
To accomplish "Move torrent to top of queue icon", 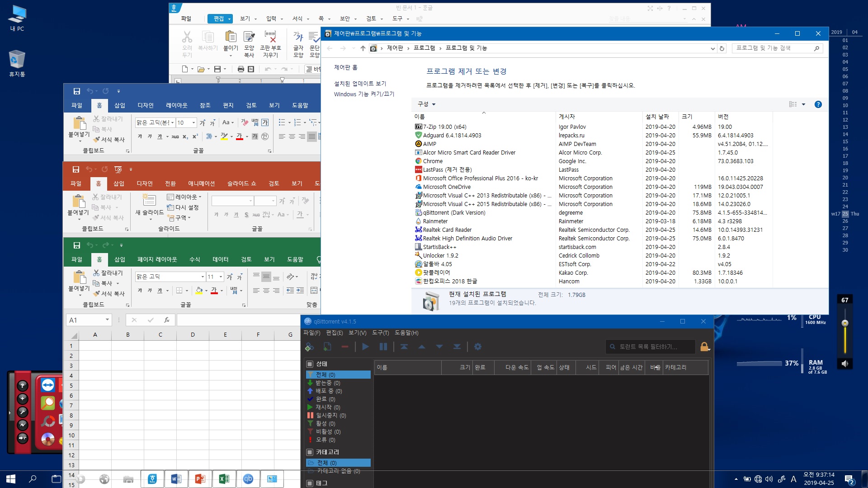I will point(404,347).
